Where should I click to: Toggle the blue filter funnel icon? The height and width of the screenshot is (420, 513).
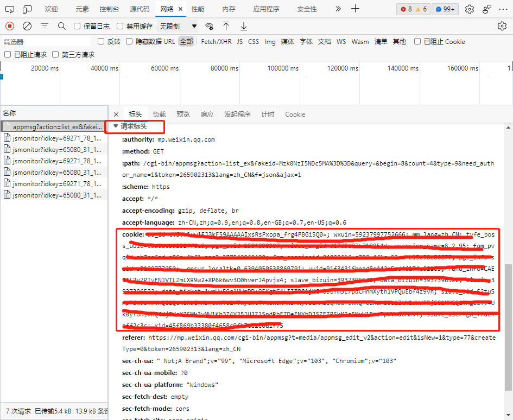(x=45, y=26)
